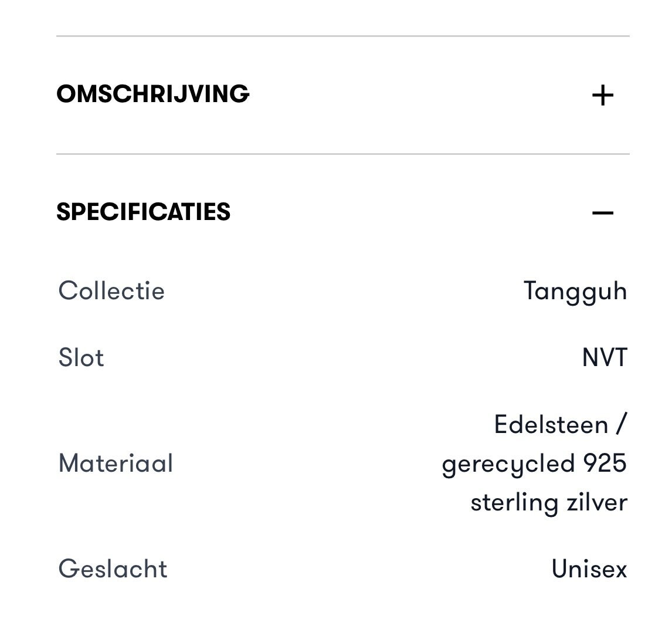Expand the Omschrijving section plus icon
Viewport: 672px width, 636px height.
[x=602, y=95]
